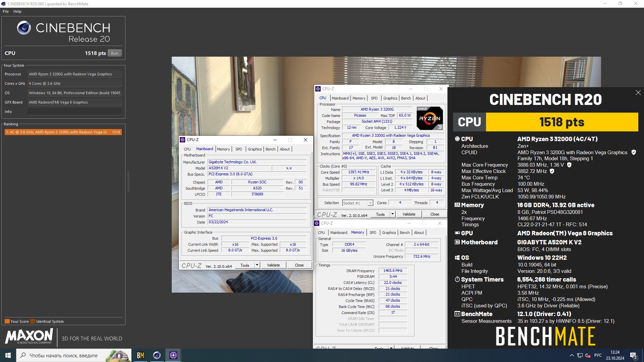Click the yellow 1518 pts score banner

[x=562, y=122]
